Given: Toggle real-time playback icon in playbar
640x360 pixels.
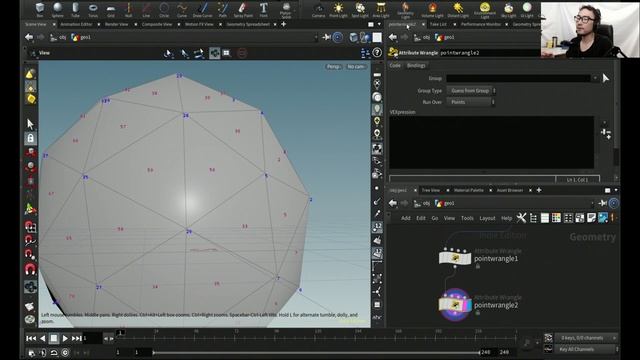Looking at the screenshot, I should (65, 352).
